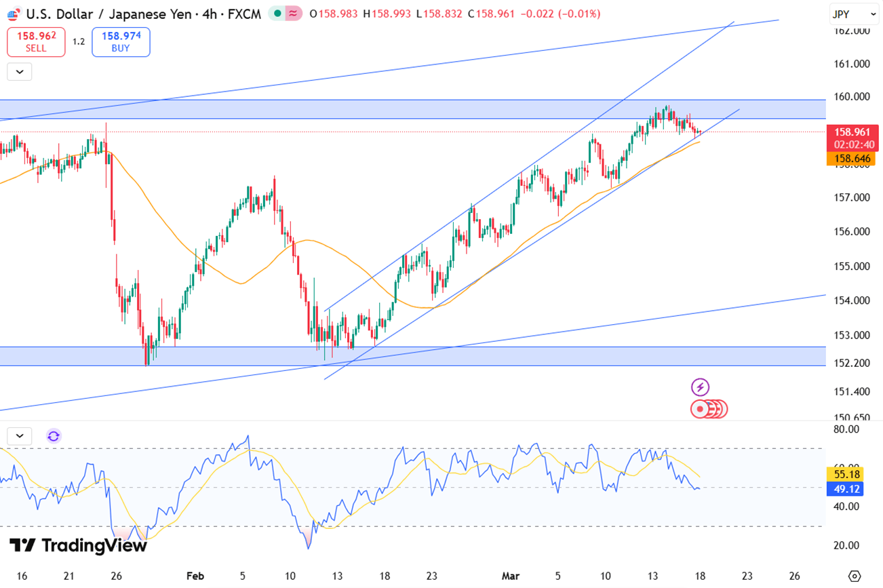Click the U.S. Dollar / Japanese Yen title
This screenshot has width=883, height=588.
click(134, 14)
